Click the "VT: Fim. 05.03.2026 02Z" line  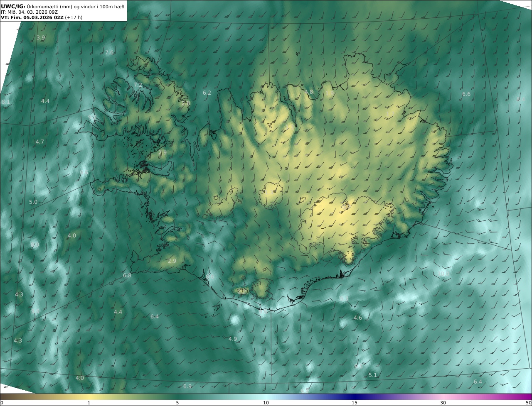(x=42, y=17)
